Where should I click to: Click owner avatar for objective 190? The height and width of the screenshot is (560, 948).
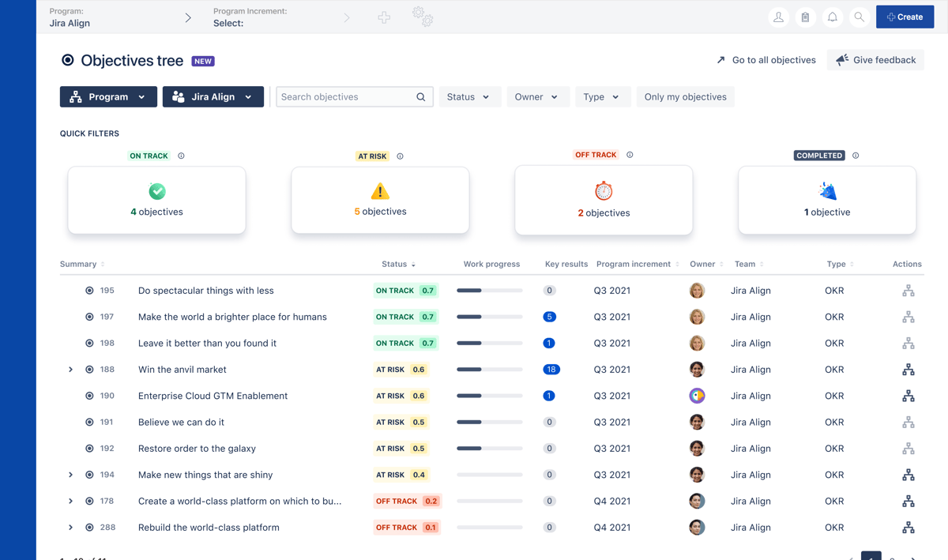click(697, 396)
